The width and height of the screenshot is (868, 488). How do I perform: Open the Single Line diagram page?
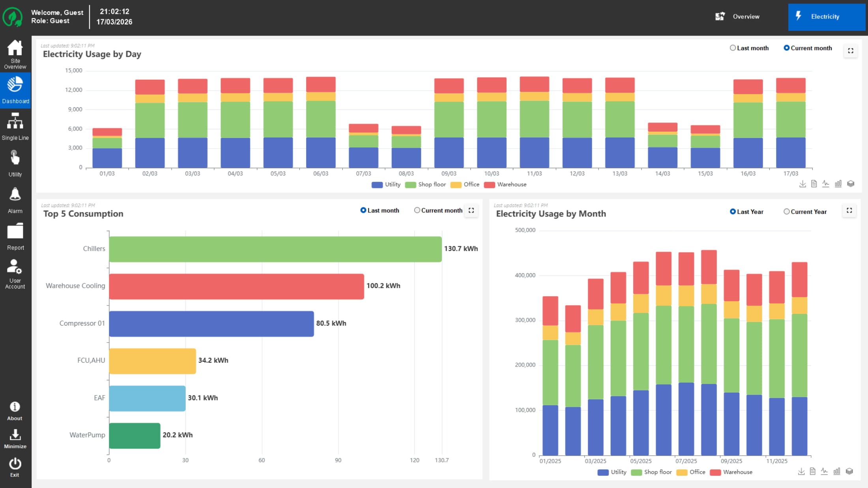click(x=15, y=127)
